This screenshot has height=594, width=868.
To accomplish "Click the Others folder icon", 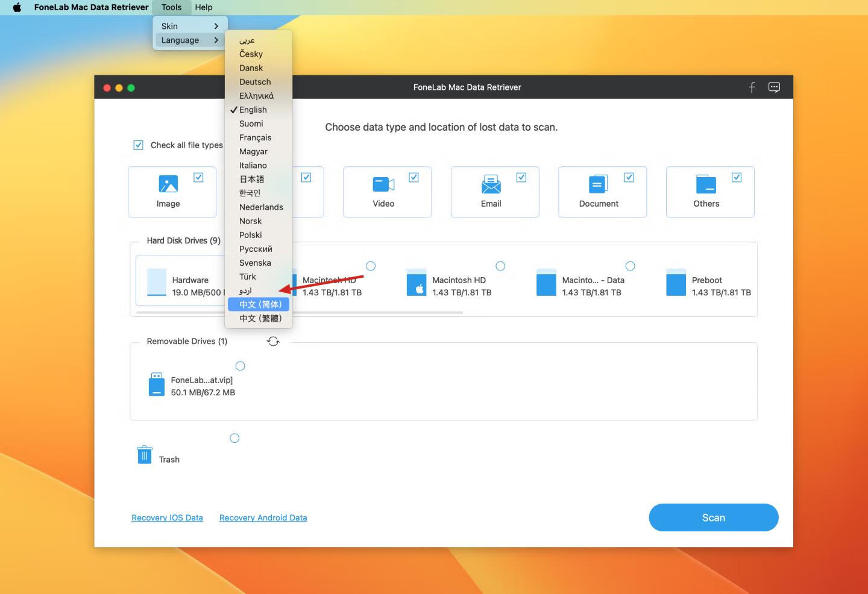I will coord(706,184).
